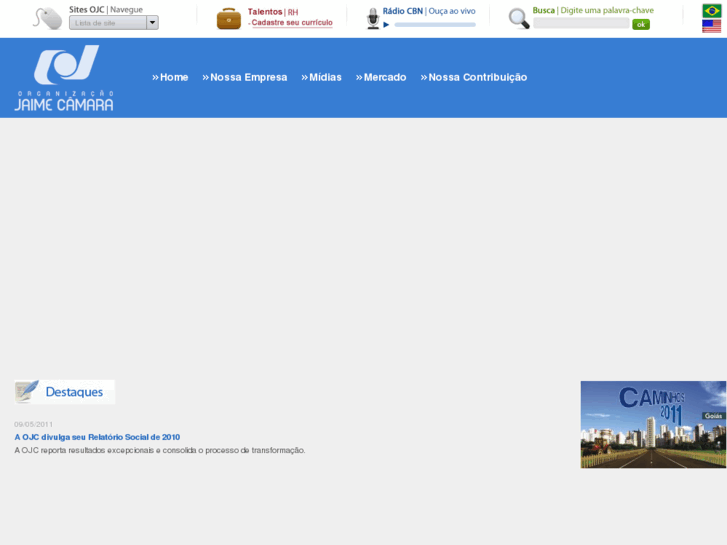
Task: Open the Talentos | RH link
Action: pos(273,12)
